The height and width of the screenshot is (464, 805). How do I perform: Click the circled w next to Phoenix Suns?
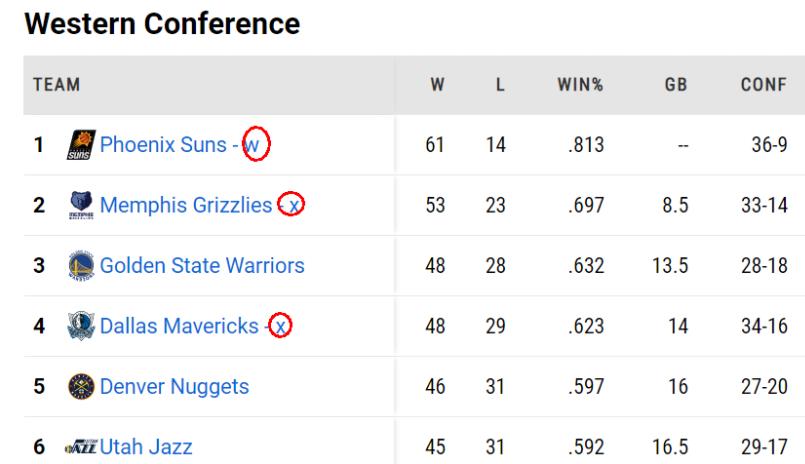pos(256,144)
